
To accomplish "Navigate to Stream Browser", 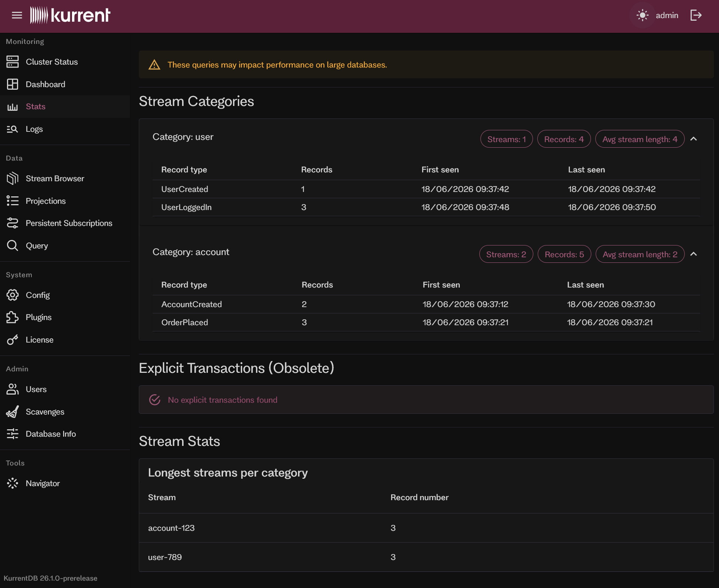I will pyautogui.click(x=65, y=178).
